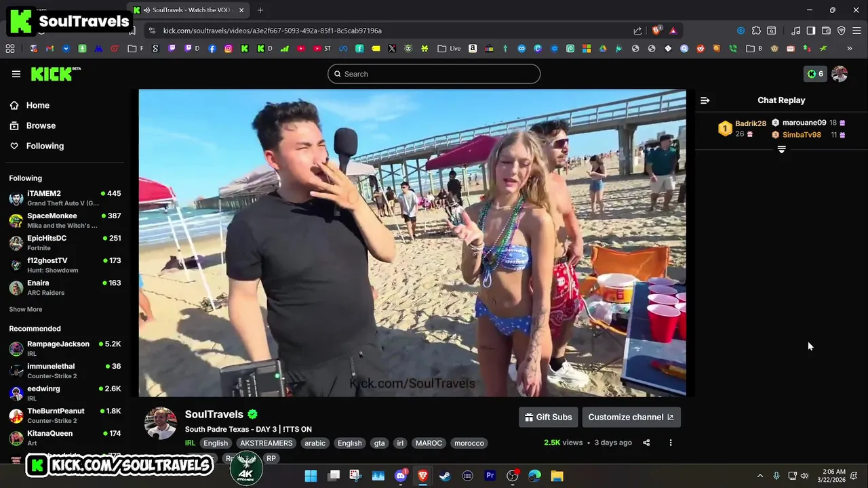Open the Kicks balance showing 6

pos(815,74)
